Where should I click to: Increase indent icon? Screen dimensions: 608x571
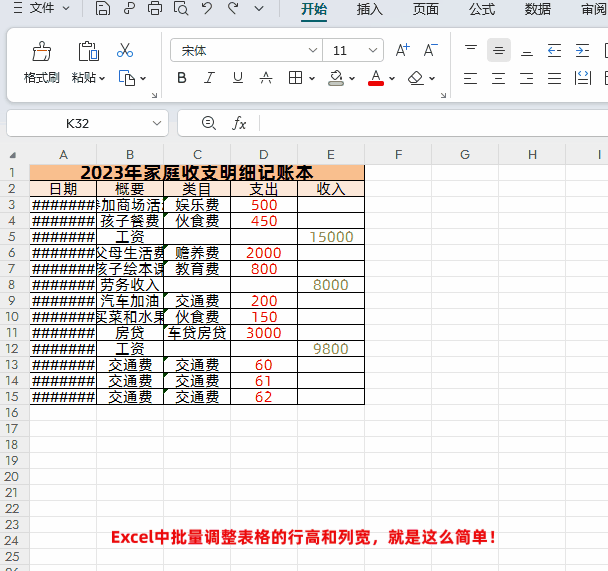click(x=582, y=50)
